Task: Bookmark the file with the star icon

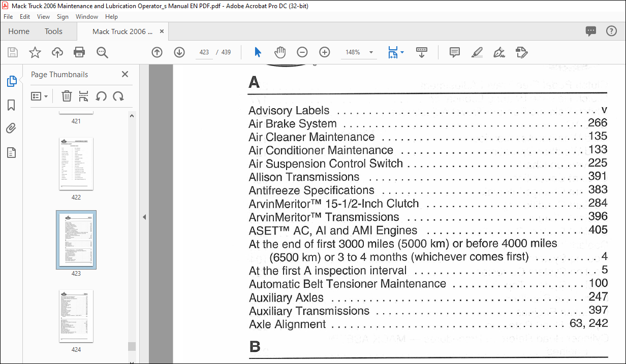Action: pyautogui.click(x=35, y=52)
